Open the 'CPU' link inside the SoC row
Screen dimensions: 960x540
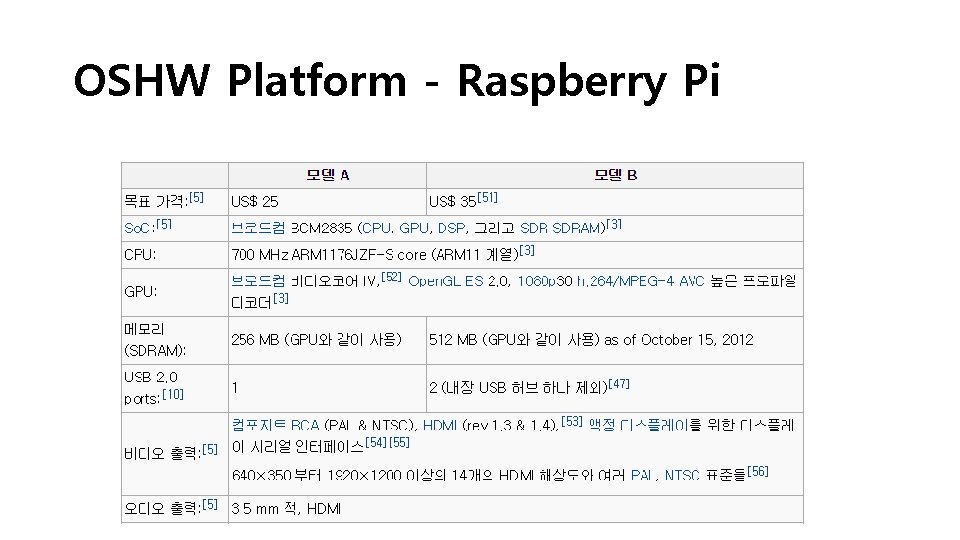tap(377, 228)
